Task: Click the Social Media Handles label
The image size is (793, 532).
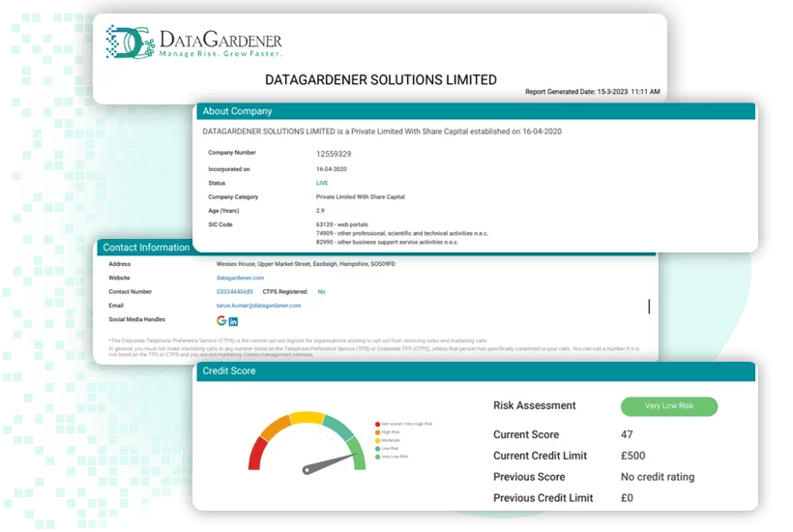Action: 136,319
